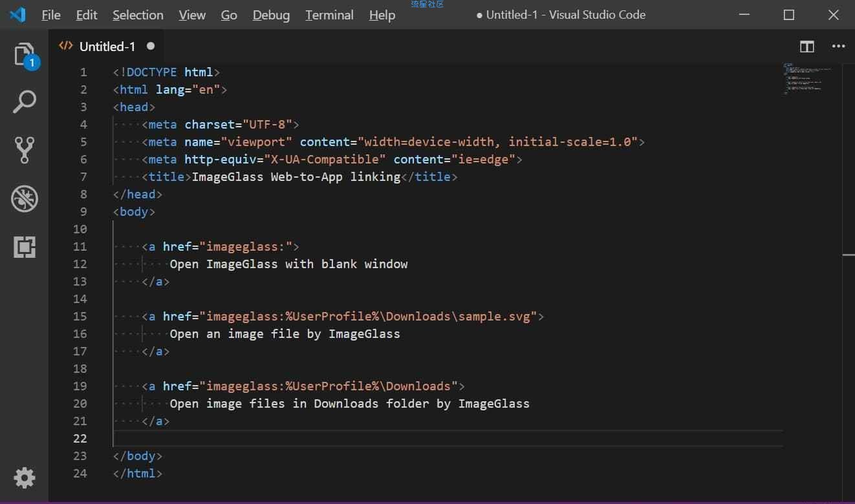Viewport: 855px width, 504px height.
Task: Open the Manage gear icon
Action: tap(25, 478)
